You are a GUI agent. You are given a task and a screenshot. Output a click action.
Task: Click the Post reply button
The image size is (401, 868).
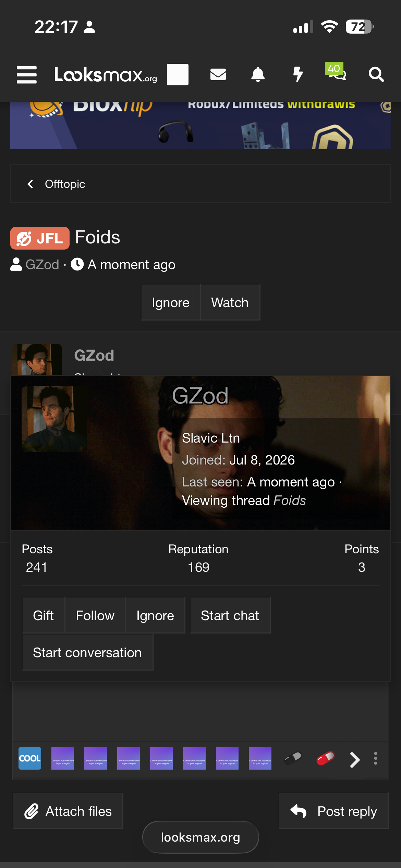click(x=333, y=811)
